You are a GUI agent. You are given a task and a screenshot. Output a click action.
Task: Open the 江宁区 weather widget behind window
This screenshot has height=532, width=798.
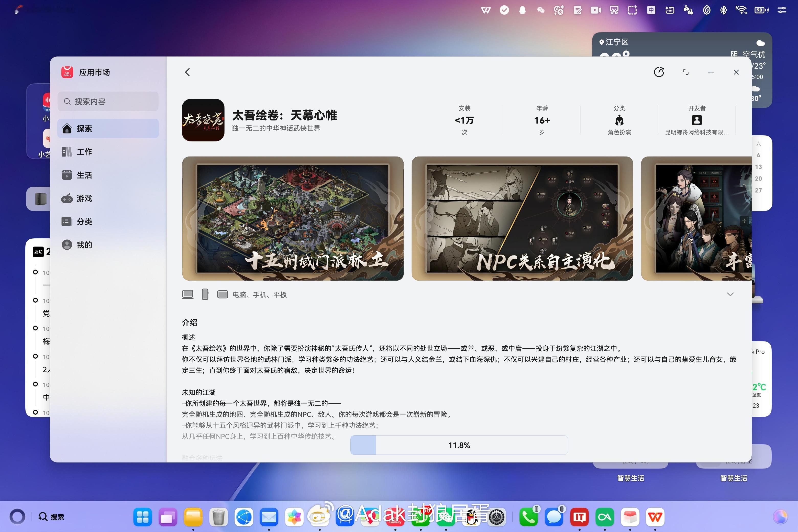682,44
